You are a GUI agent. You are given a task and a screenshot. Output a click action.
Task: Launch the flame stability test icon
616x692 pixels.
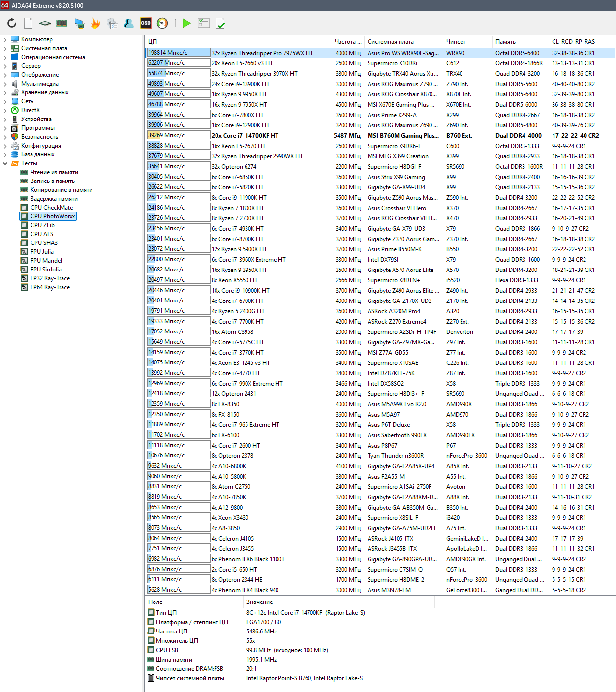tap(95, 23)
